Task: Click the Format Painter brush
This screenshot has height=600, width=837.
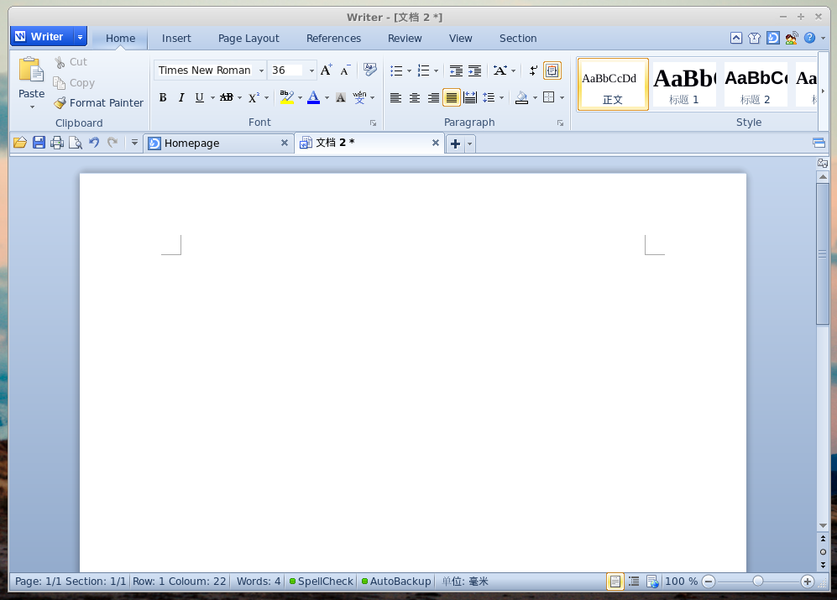Action: [x=98, y=103]
